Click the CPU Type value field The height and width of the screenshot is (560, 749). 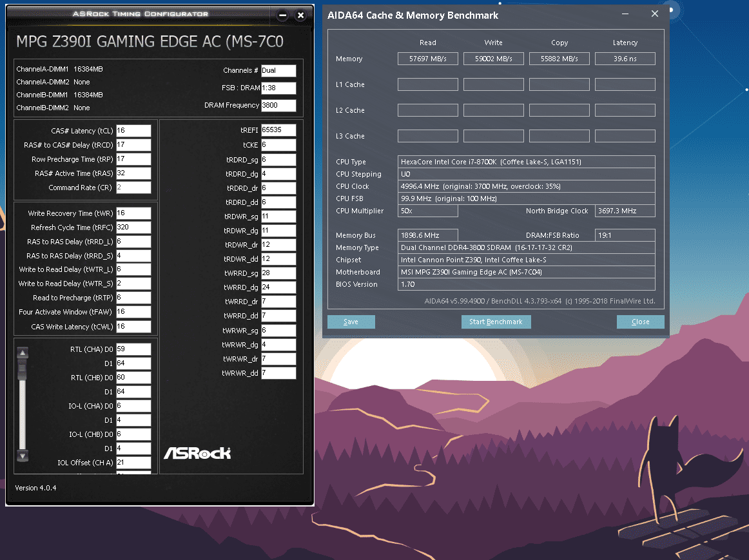pos(527,162)
